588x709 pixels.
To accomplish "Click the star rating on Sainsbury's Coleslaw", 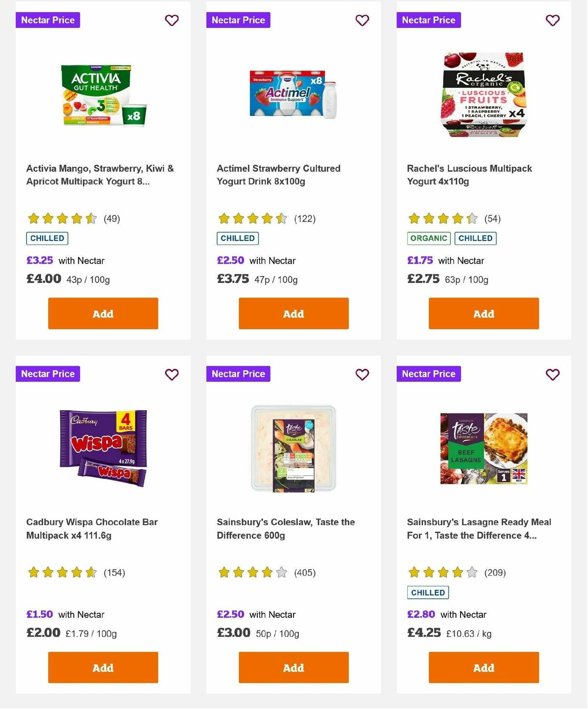I will coord(251,572).
